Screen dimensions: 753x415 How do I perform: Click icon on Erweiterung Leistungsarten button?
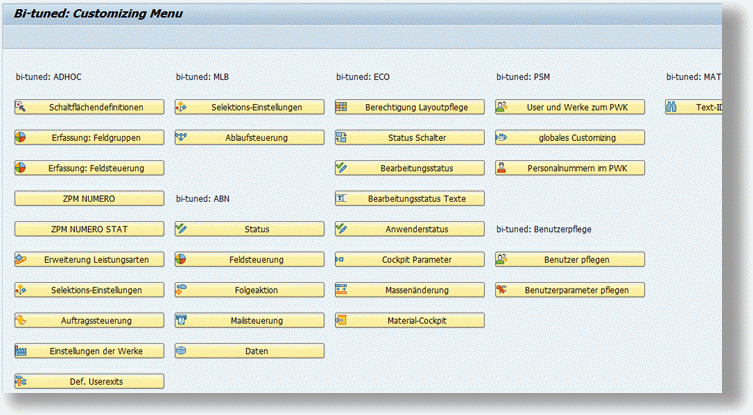(21, 259)
